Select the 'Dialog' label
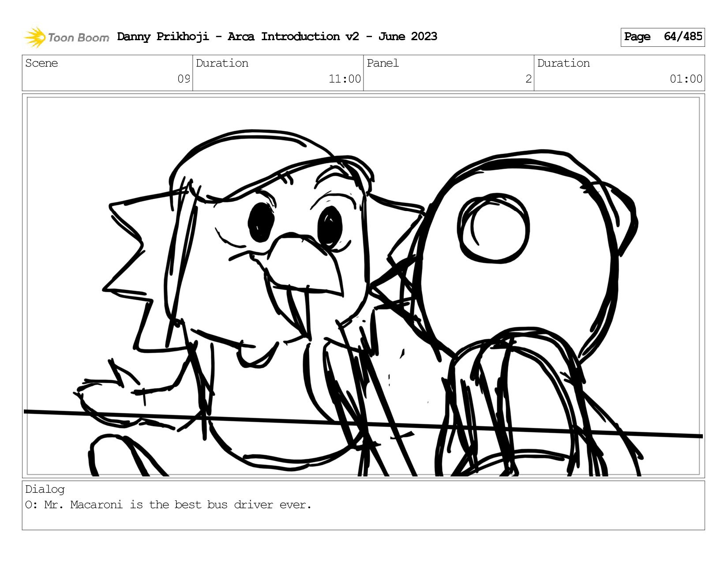 [x=45, y=489]
